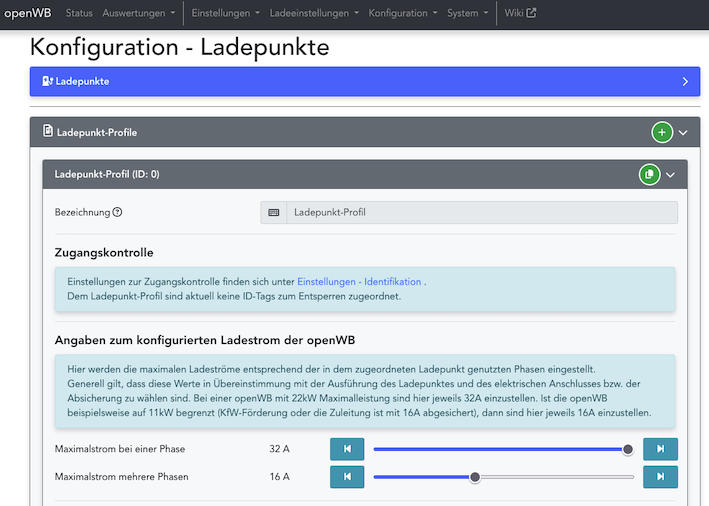Open the Wiki external link
709x506 pixels.
[520, 13]
